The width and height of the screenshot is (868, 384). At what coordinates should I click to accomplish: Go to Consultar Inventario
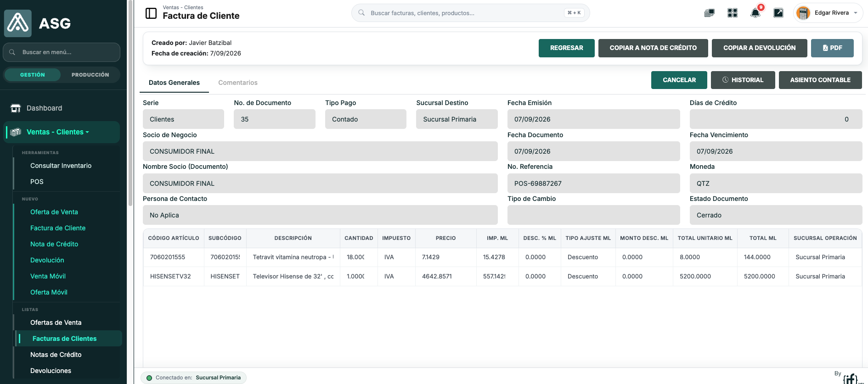pyautogui.click(x=61, y=166)
